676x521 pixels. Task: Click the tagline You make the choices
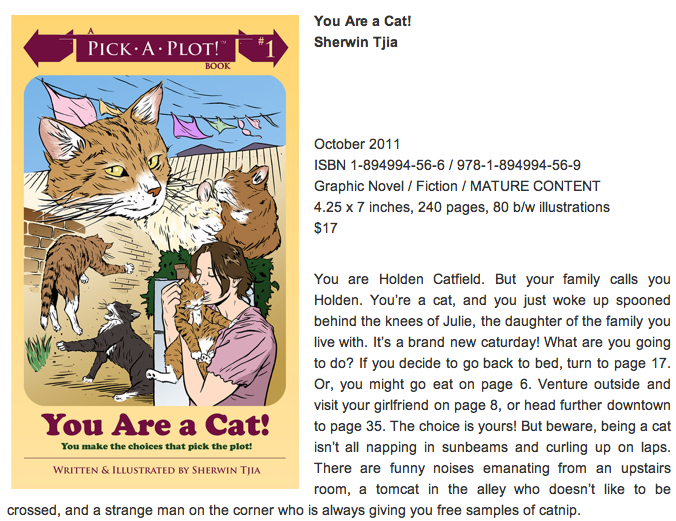[156, 446]
